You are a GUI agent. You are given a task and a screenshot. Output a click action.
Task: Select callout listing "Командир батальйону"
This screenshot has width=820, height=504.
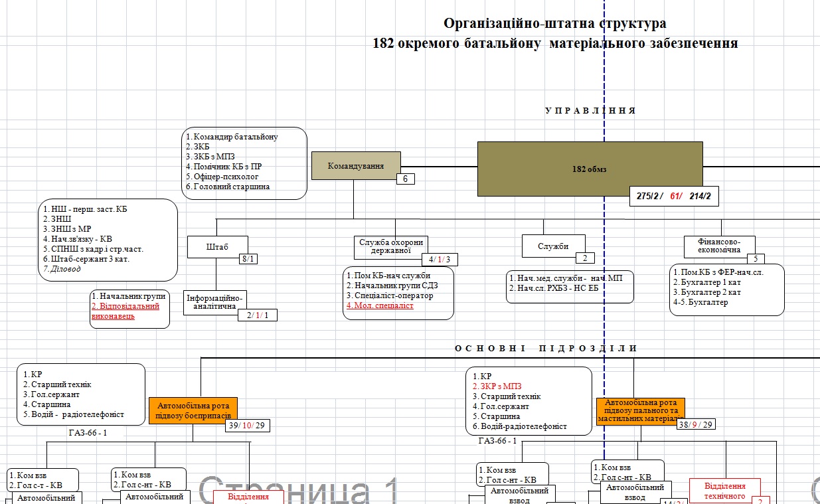(x=244, y=163)
